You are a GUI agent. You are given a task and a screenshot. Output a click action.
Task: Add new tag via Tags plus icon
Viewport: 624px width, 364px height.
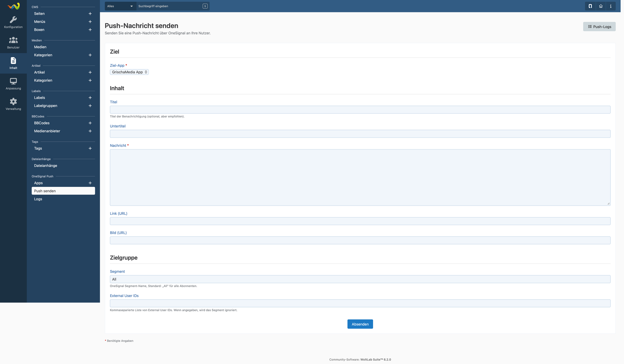click(90, 149)
